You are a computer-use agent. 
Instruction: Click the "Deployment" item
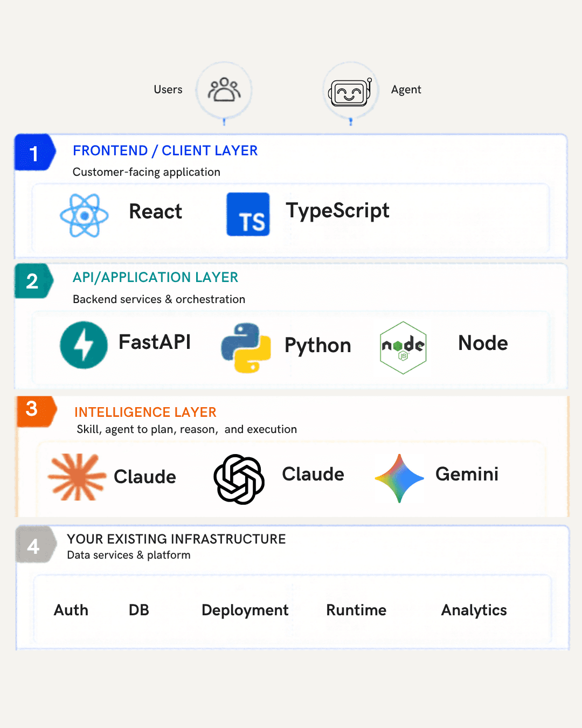245,610
